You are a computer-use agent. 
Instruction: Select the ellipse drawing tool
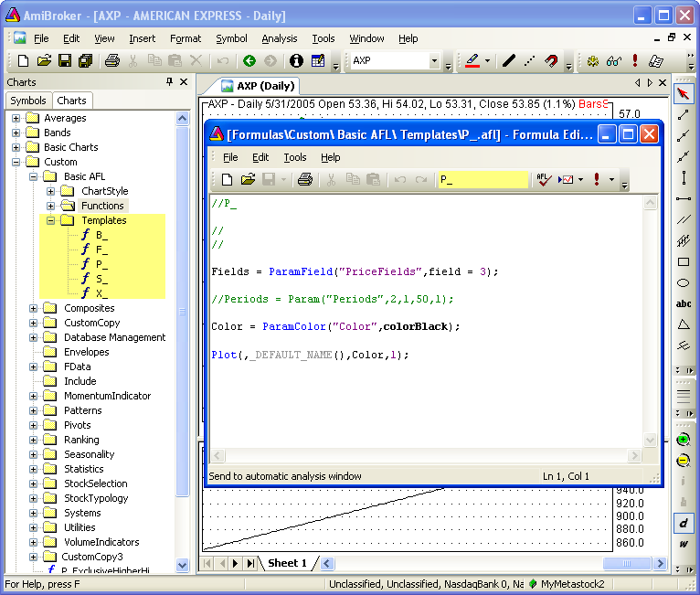click(683, 282)
